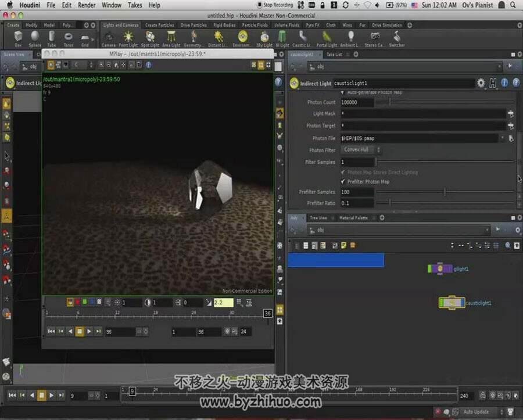Toggle the green display flag on causticlight1 node
523x420 pixels.
coord(442,303)
